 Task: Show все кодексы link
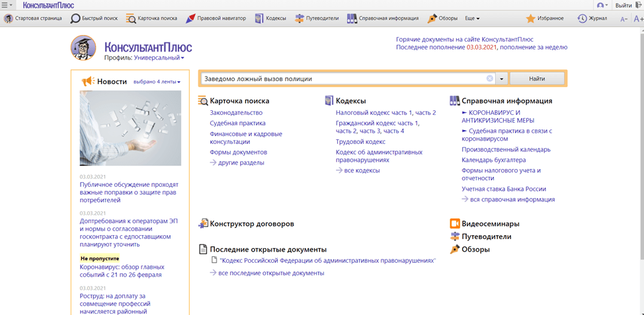362,170
